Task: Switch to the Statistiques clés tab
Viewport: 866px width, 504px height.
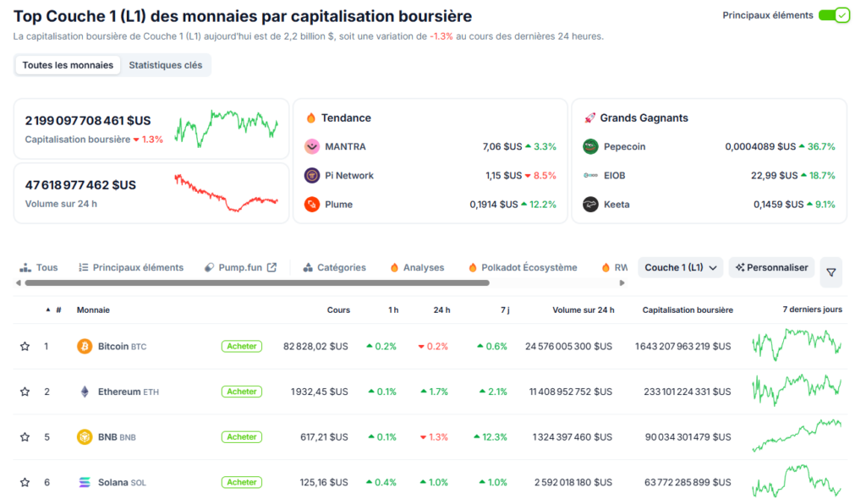Action: point(166,64)
